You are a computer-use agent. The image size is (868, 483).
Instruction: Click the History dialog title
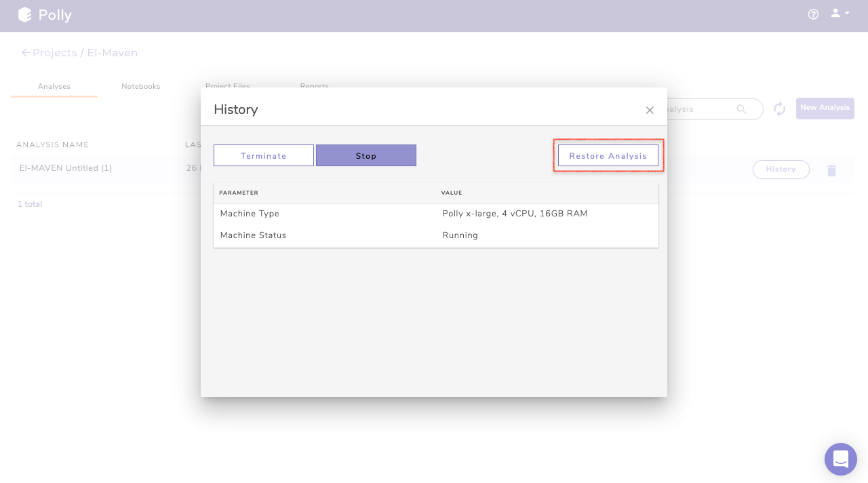click(x=236, y=109)
